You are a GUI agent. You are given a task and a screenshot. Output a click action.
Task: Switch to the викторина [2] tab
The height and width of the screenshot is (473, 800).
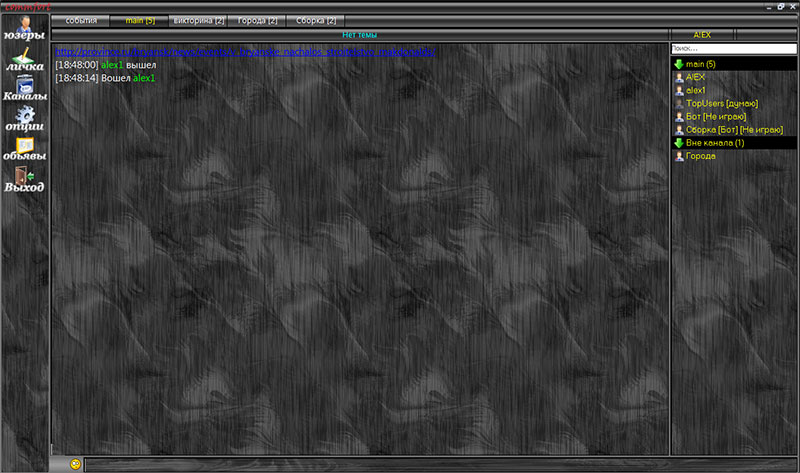click(x=198, y=20)
